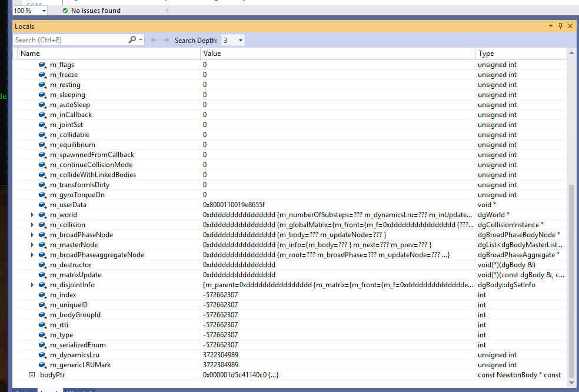
Task: Pin or auto-hide the Locals window
Action: pyautogui.click(x=560, y=26)
